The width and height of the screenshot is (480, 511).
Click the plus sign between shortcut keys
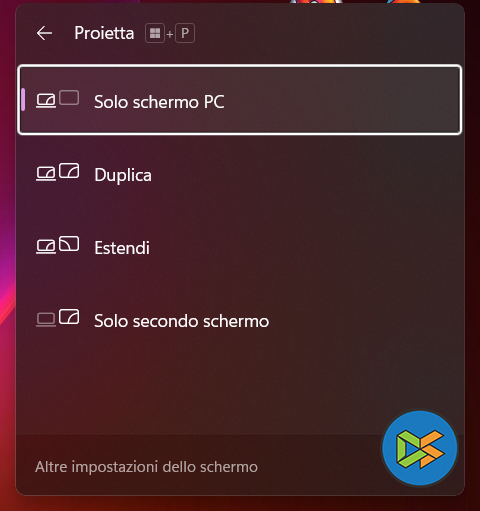(x=170, y=34)
